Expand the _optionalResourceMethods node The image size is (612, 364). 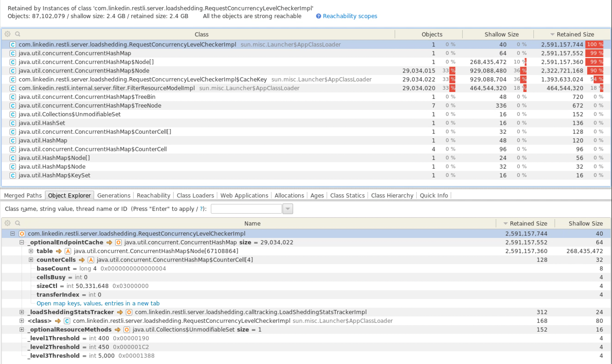pos(22,330)
